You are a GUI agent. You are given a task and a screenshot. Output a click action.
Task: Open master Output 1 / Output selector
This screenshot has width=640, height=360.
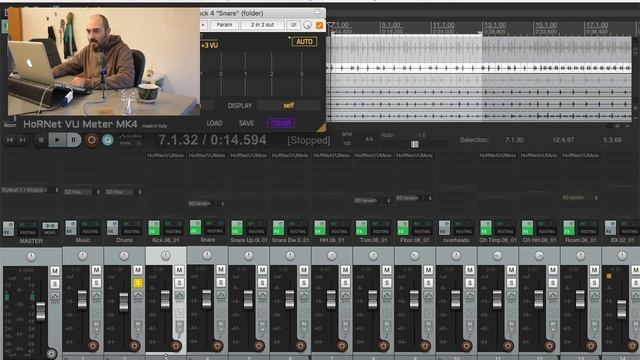(24, 190)
